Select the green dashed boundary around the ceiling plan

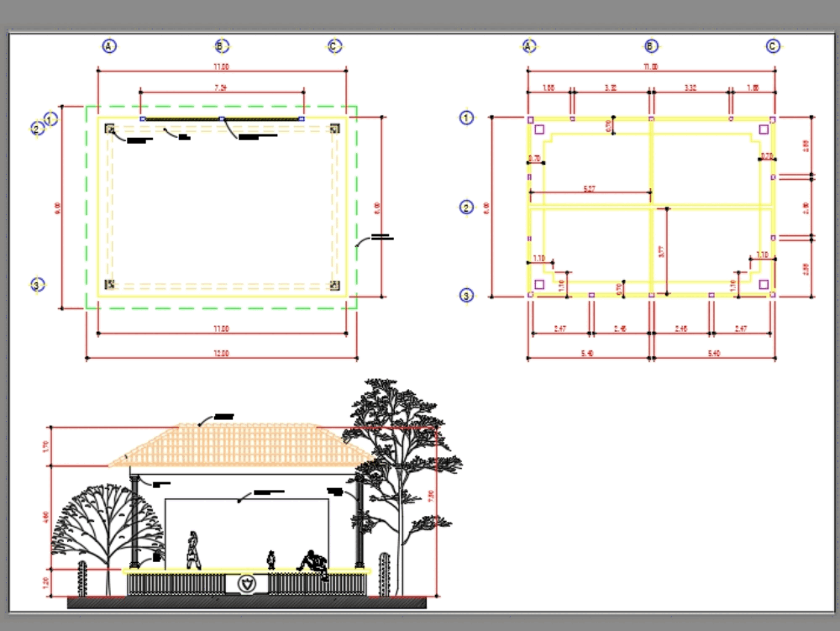pos(87,210)
